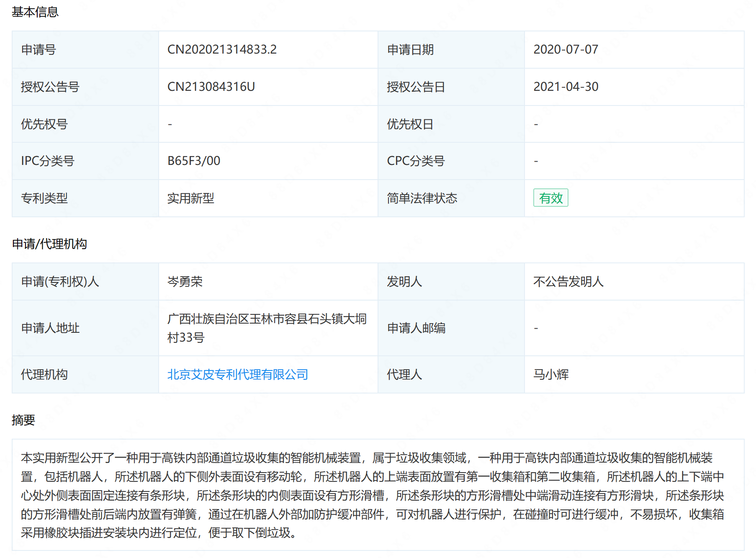Viewport: 756px width, 558px height.
Task: Open the 北京艾皮专利代理有限公司 agency link
Action: click(237, 374)
